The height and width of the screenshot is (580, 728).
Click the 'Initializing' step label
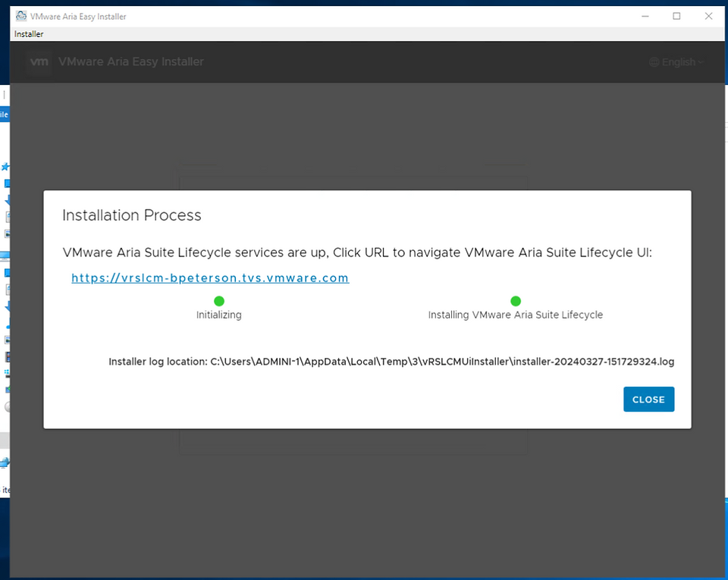click(x=218, y=315)
